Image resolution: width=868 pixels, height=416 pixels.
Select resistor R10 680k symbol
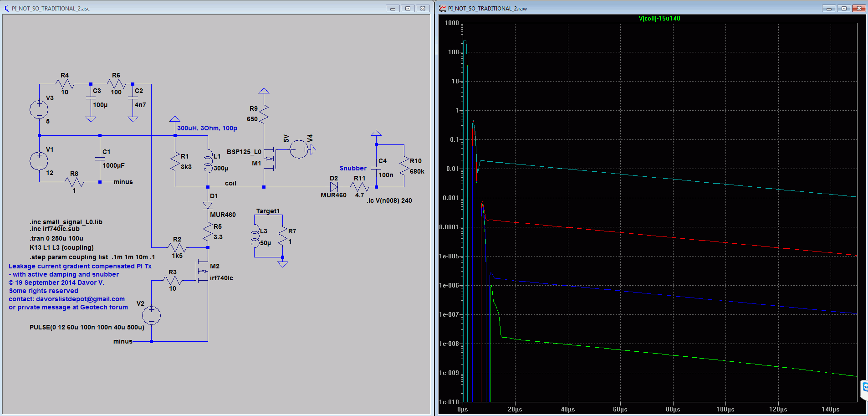click(404, 166)
